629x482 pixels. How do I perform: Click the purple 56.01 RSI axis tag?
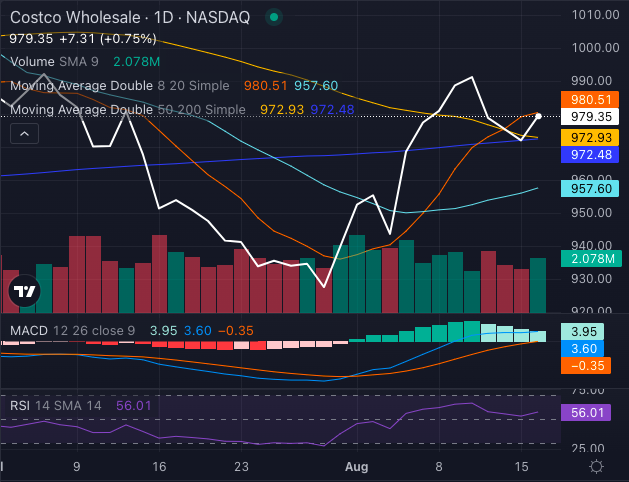586,413
